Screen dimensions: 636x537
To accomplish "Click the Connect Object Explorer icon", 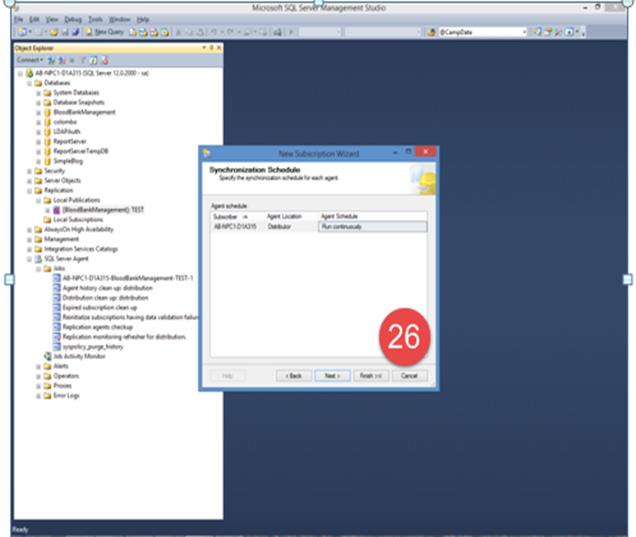I will point(52,60).
